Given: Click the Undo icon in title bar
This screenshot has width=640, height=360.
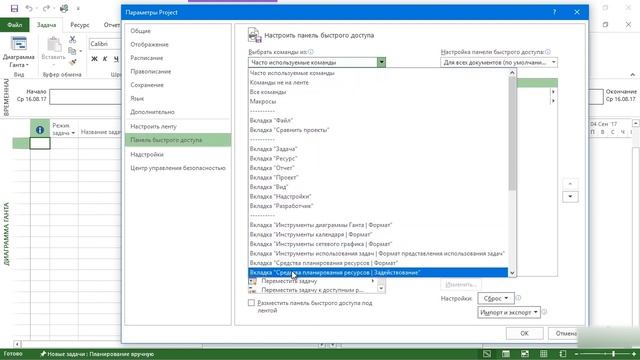Looking at the screenshot, I should pyautogui.click(x=29, y=8).
